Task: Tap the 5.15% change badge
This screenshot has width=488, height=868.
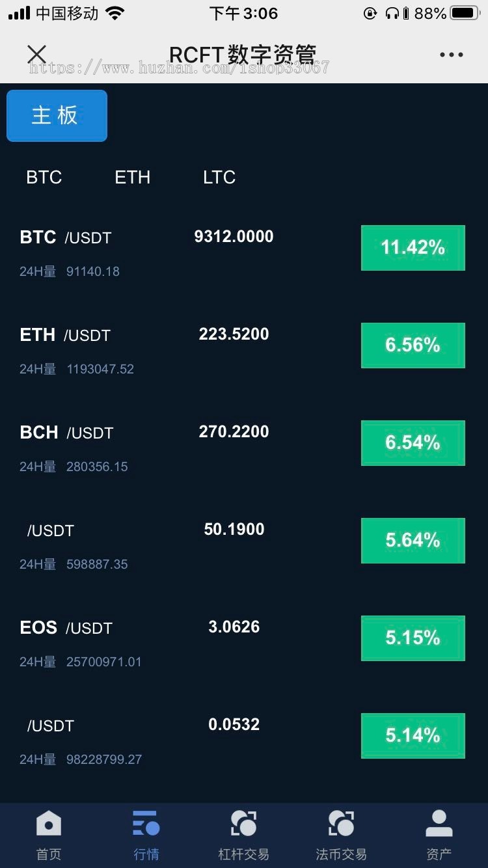Action: point(413,638)
